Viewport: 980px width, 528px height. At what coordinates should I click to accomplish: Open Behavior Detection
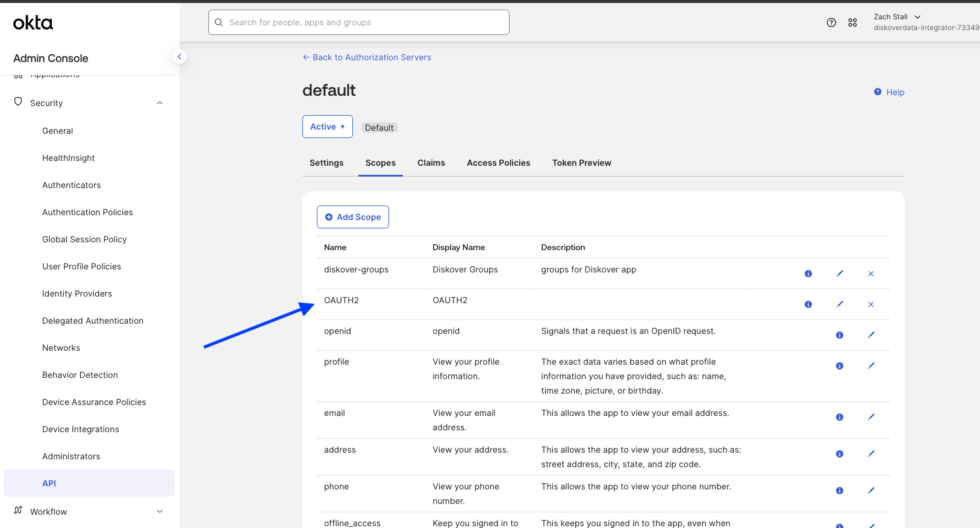point(80,375)
